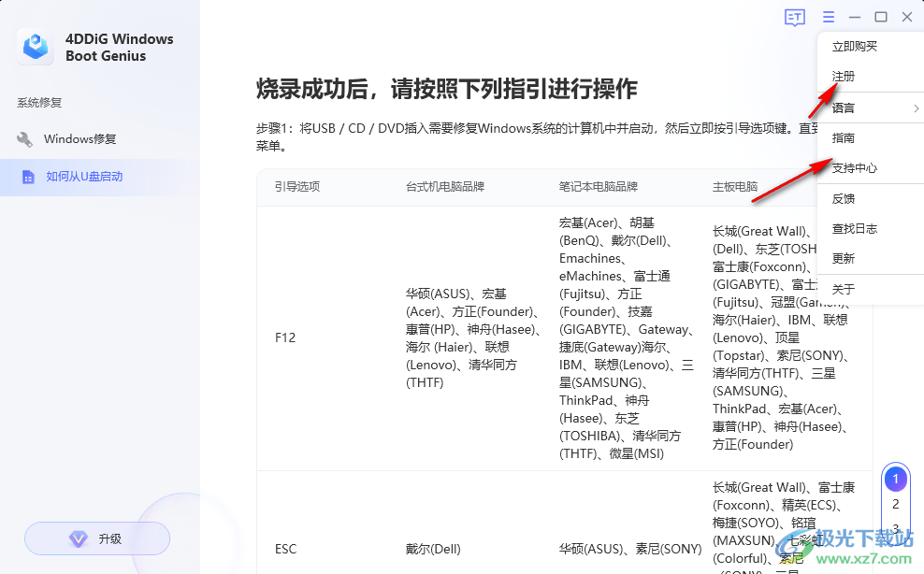Screen dimensions: 924x574
Task: Jump to page 2 in pager
Action: pos(895,504)
